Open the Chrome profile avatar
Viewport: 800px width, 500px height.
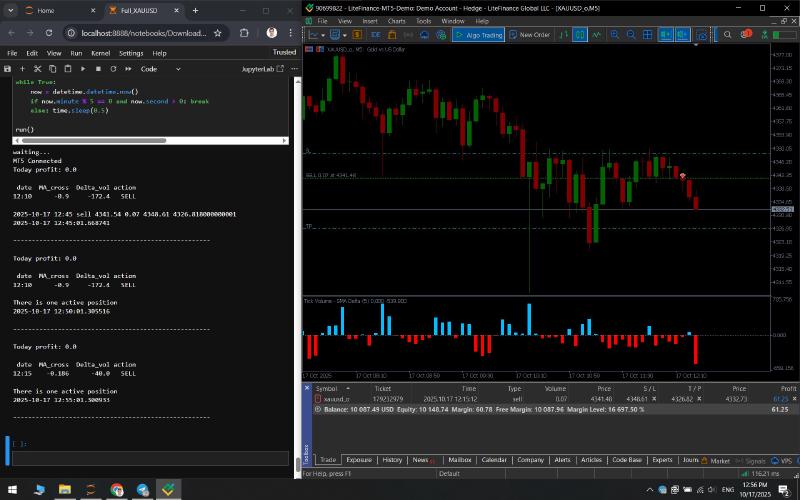pos(271,33)
